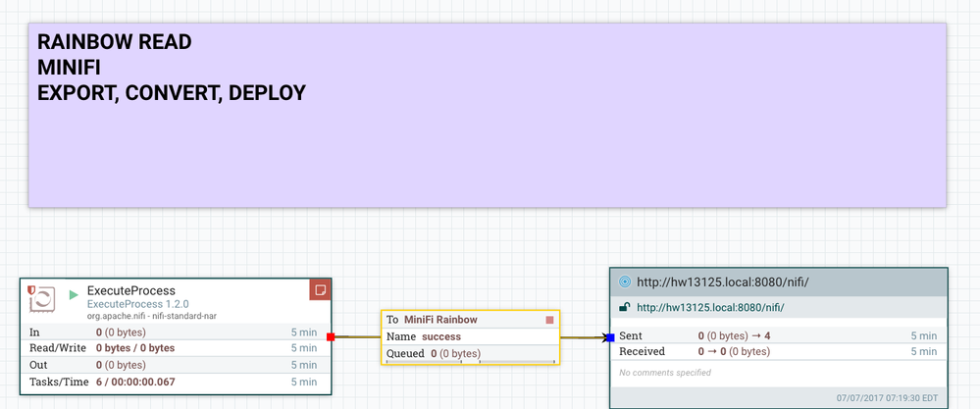Image resolution: width=980 pixels, height=409 pixels.
Task: Click the RAINBOW READ heading text
Action: 115,42
